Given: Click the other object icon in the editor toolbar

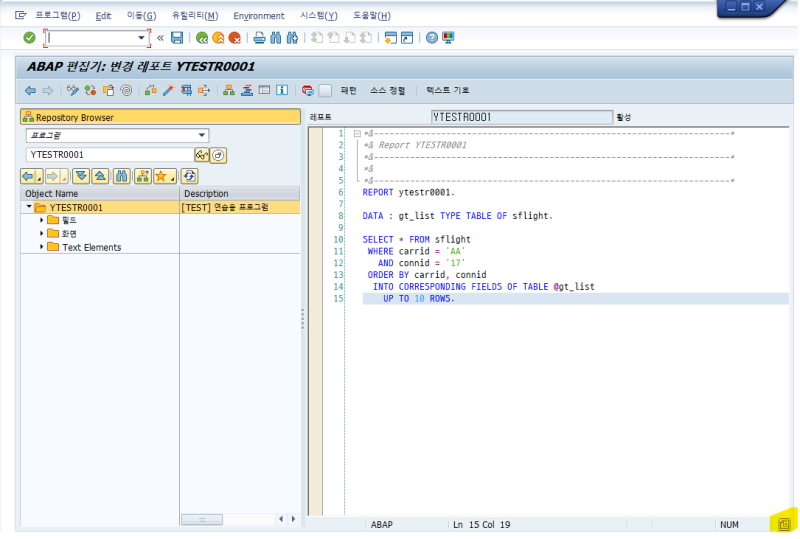Looking at the screenshot, I should pyautogui.click(x=108, y=91).
